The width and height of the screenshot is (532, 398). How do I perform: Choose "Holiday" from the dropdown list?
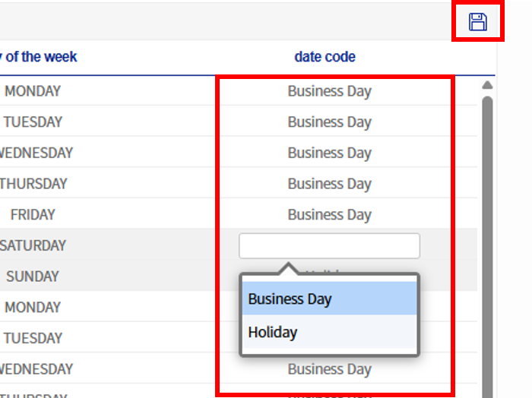coord(329,332)
